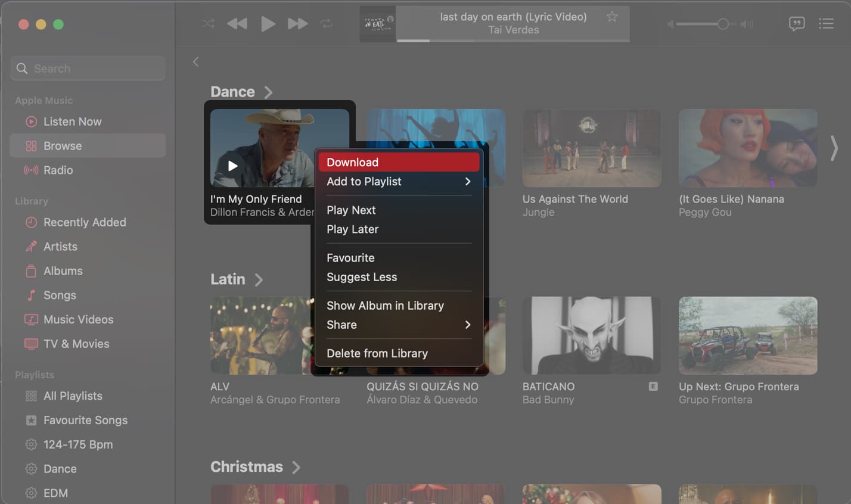This screenshot has height=504, width=851.
Task: Open the Share submenu
Action: click(x=399, y=325)
